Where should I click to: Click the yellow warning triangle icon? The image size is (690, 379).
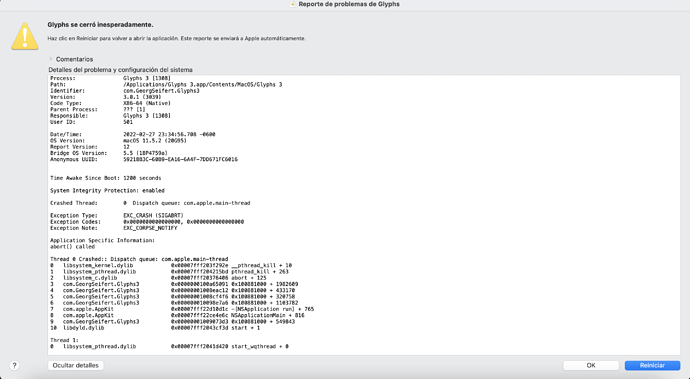pos(25,36)
